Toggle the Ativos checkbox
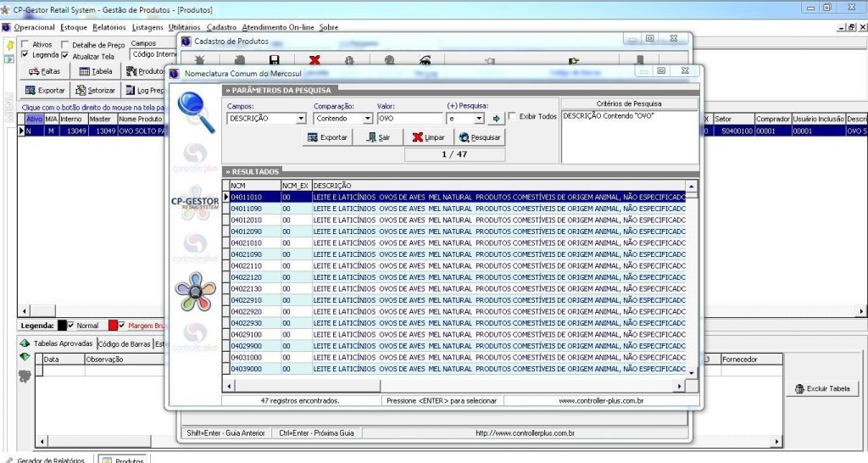This screenshot has width=868, height=463. click(25, 44)
